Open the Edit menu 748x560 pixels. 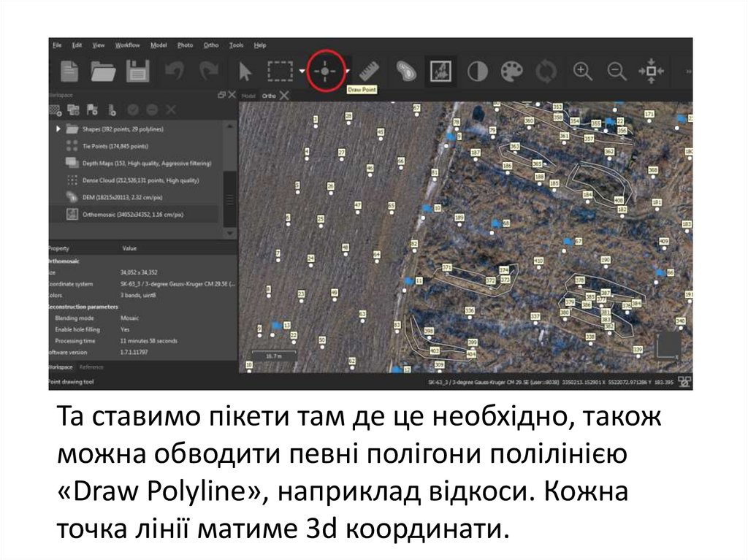[x=77, y=45]
